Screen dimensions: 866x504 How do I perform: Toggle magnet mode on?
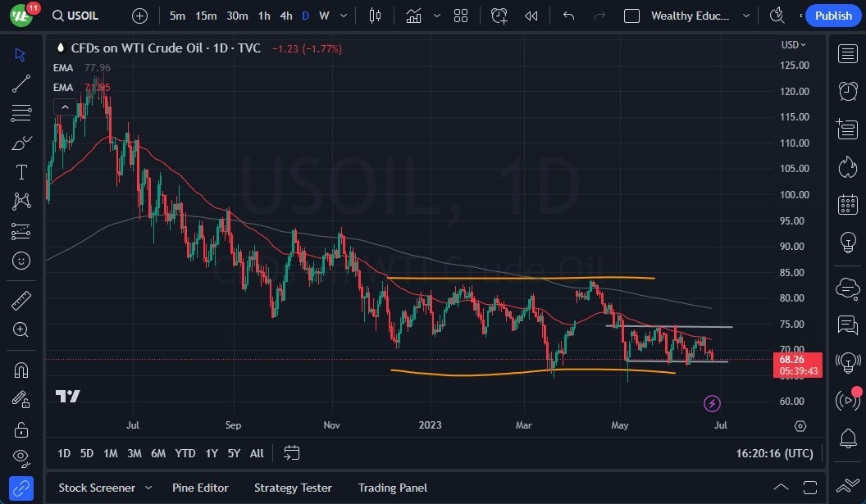coord(21,369)
